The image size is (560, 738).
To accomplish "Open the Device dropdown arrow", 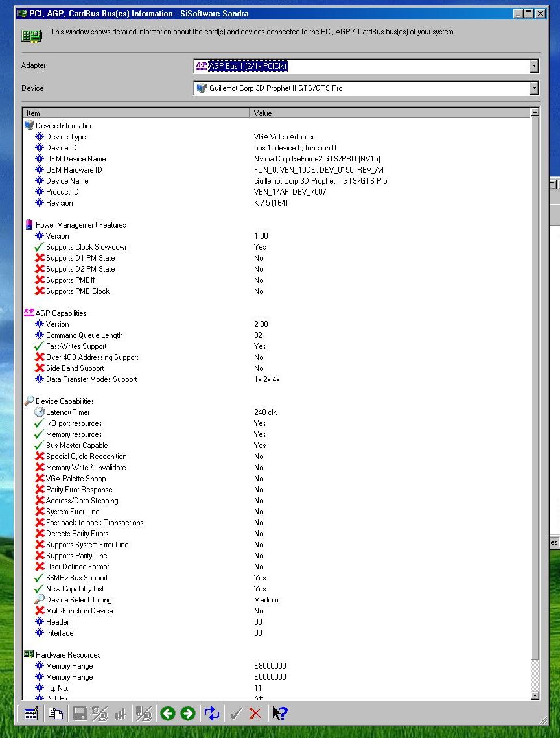I will pyautogui.click(x=534, y=88).
